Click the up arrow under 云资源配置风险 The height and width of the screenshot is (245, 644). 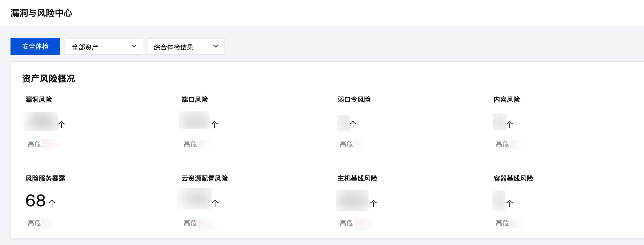point(215,203)
